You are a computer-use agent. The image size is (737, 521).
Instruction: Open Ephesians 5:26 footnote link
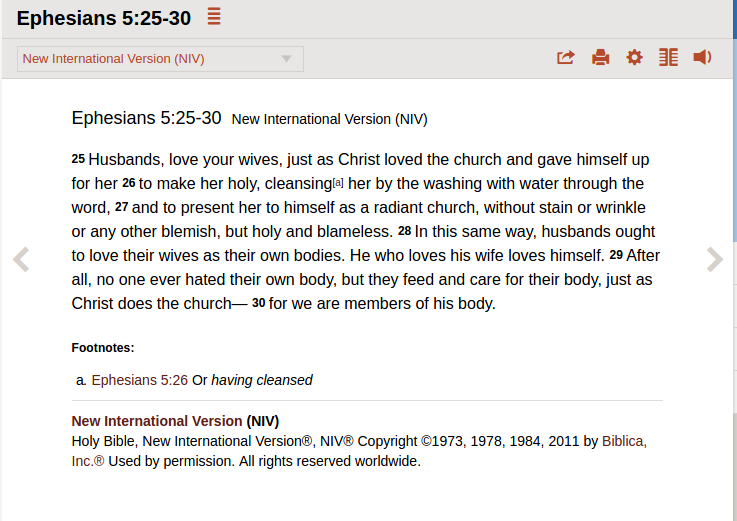(x=140, y=380)
